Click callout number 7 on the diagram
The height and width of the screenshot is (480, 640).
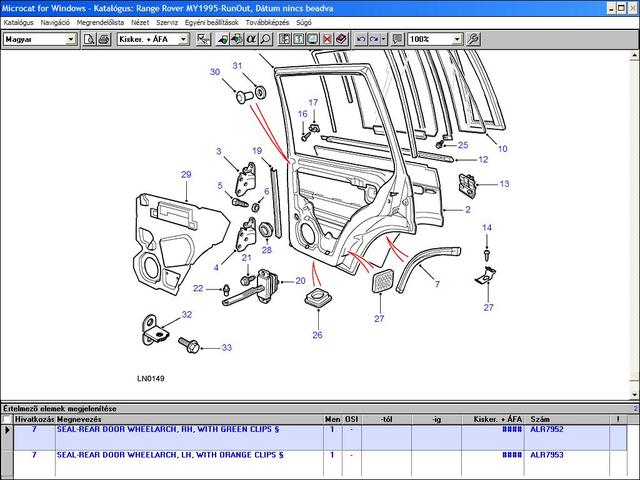click(437, 284)
